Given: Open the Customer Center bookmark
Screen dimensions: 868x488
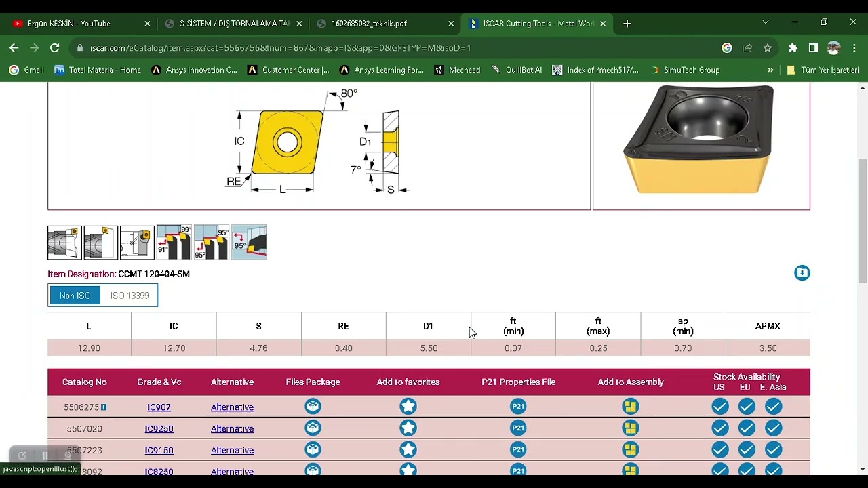Looking at the screenshot, I should (289, 70).
